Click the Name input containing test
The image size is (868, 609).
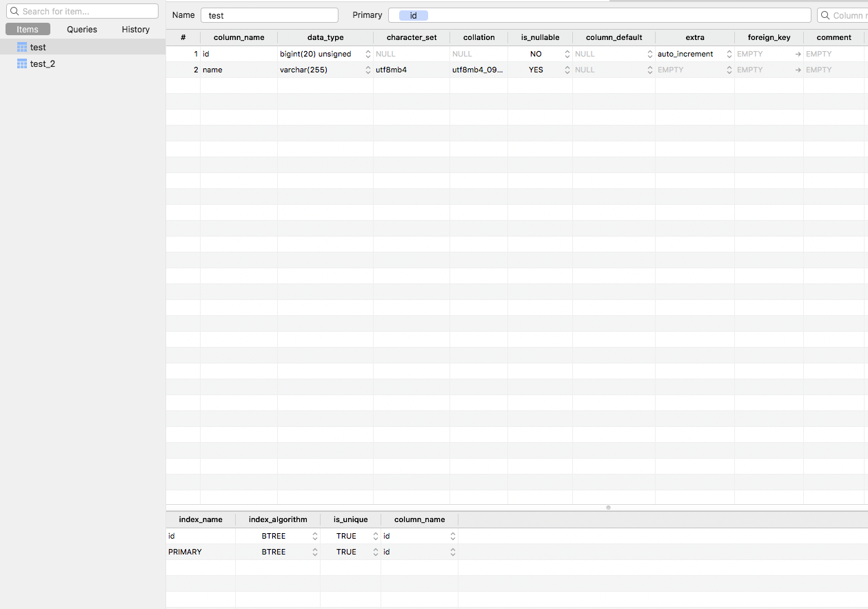coord(269,14)
